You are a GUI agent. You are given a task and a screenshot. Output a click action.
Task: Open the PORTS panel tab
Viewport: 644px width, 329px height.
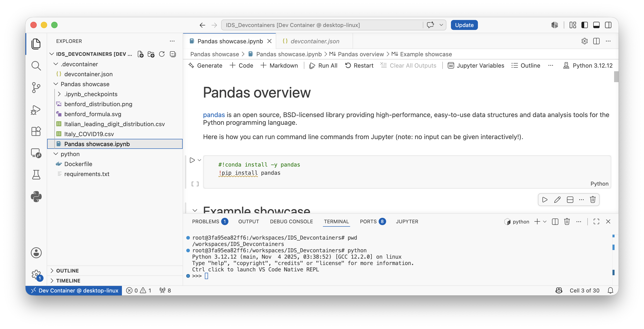click(x=373, y=222)
